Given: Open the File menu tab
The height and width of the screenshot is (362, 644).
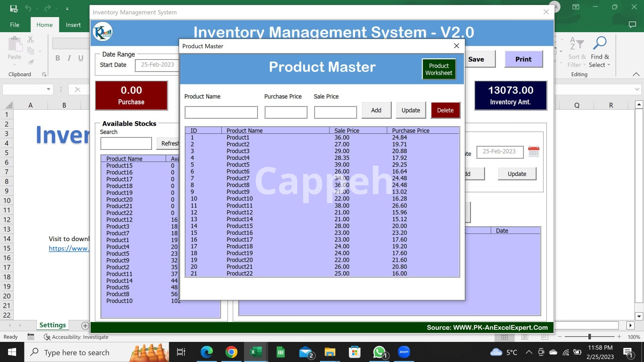Looking at the screenshot, I should (x=14, y=25).
